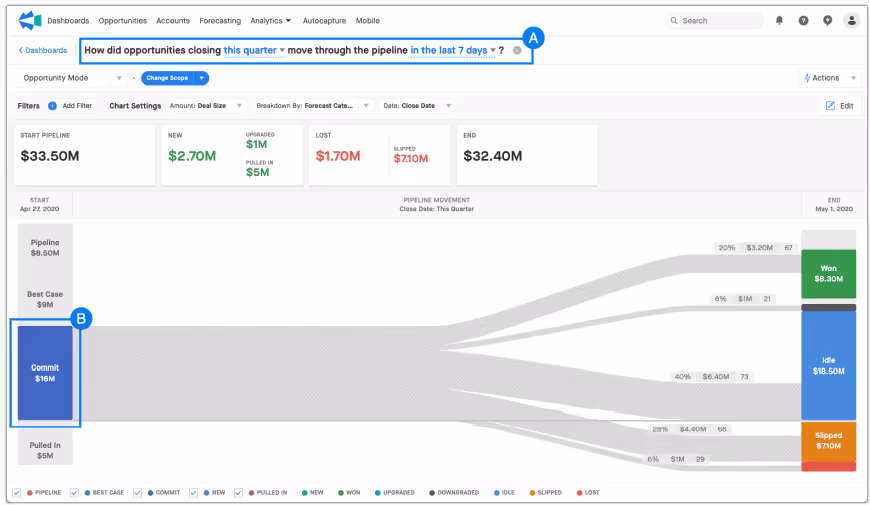The width and height of the screenshot is (870, 505).
Task: Expand the Opportunity Mode dropdown
Action: 72,78
